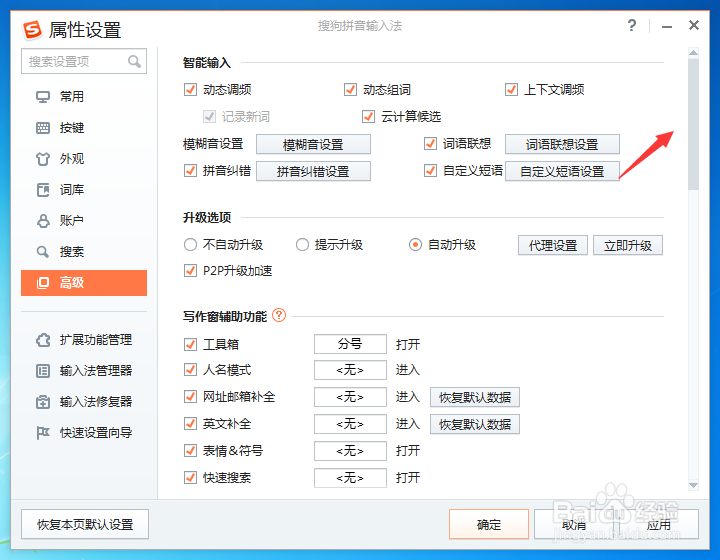Uncheck the 动态调频 checkbox
Viewport: 720px width, 560px height.
(190, 90)
